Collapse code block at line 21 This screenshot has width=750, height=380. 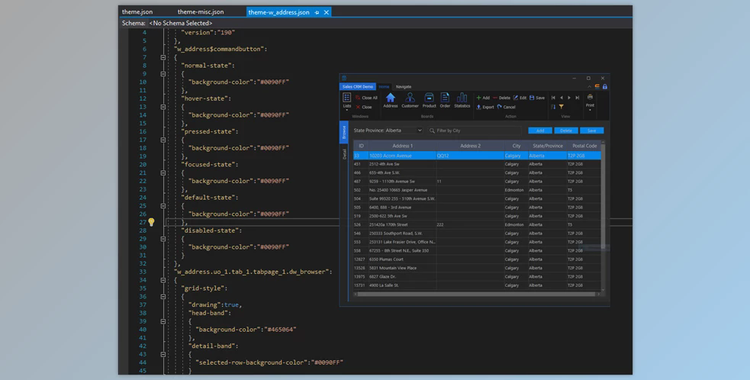163,173
